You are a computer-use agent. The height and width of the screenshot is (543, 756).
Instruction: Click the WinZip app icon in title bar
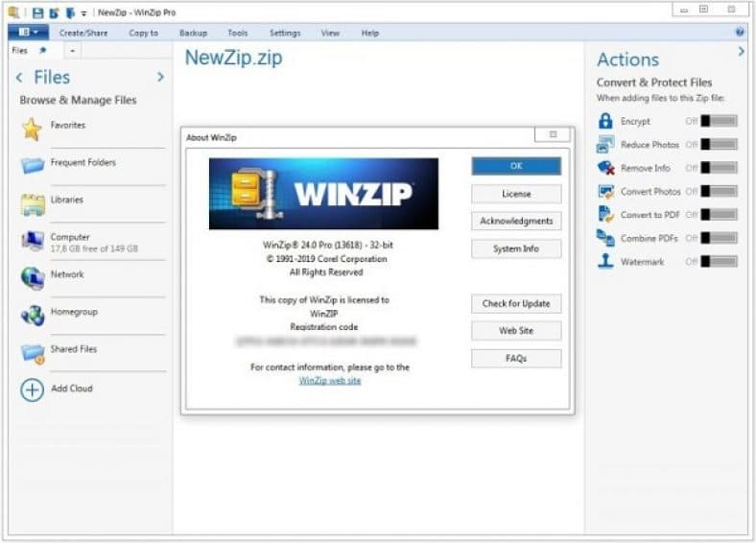pyautogui.click(x=14, y=12)
